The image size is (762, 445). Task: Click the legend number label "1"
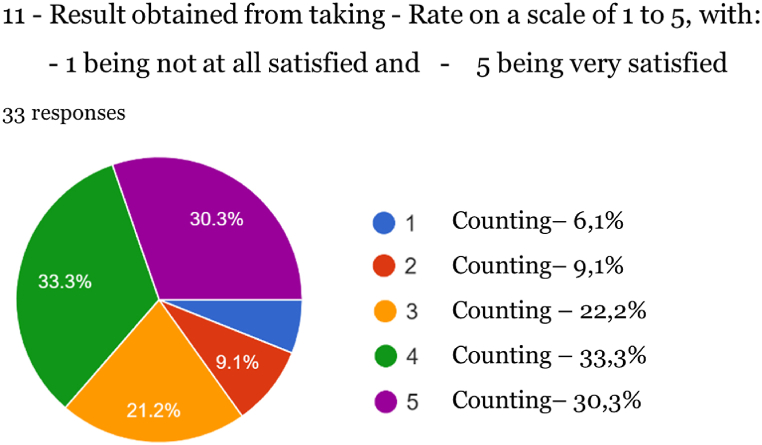(x=410, y=223)
